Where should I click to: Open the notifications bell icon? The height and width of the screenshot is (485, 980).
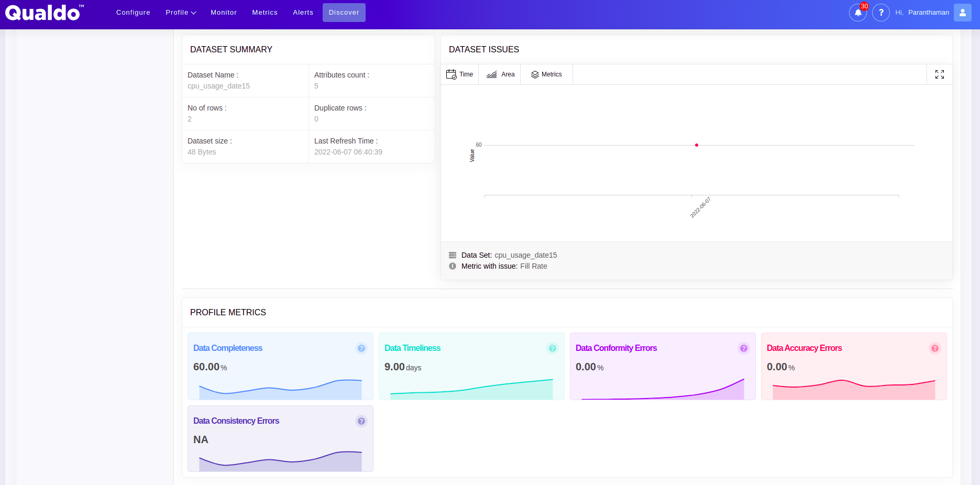click(x=857, y=13)
